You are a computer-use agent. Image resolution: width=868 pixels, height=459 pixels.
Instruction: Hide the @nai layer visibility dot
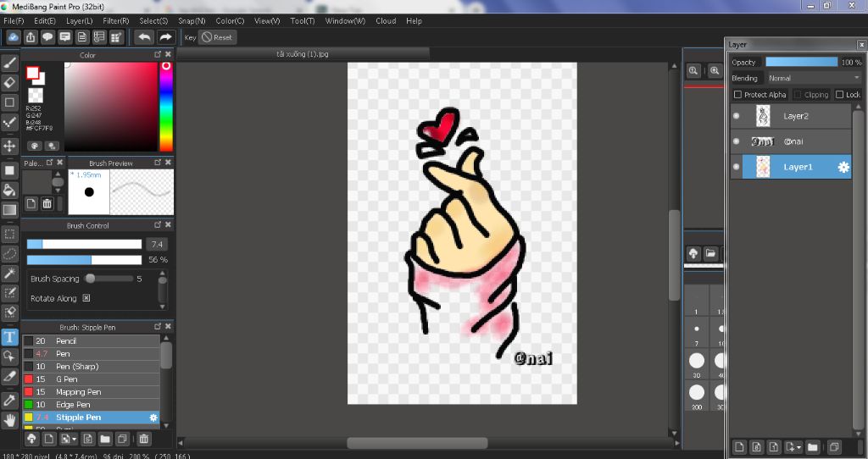[737, 141]
